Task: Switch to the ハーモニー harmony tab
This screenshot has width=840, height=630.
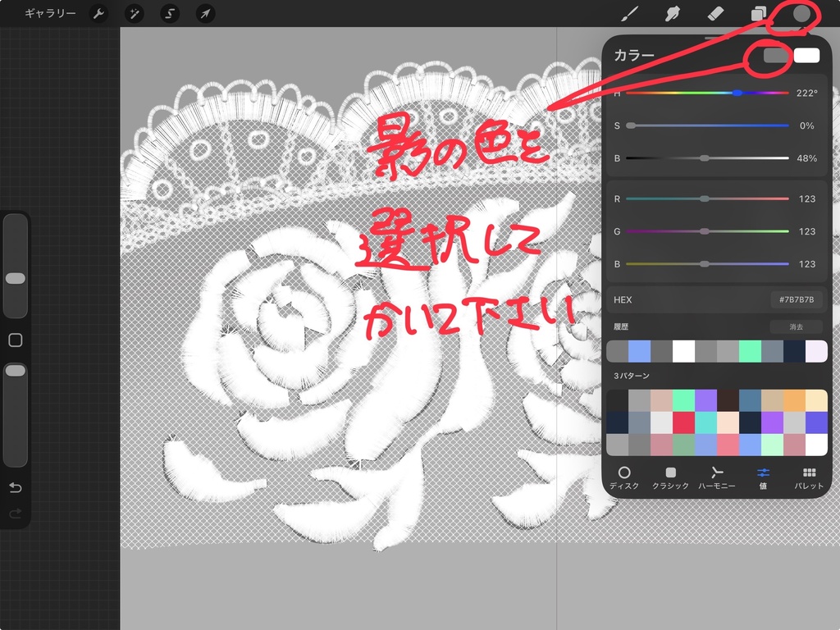Action: point(717,478)
